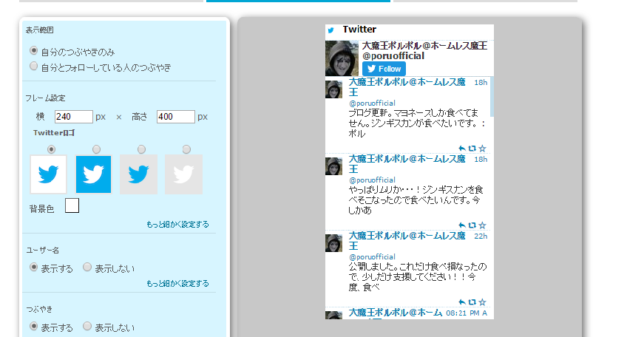Click the 22h timestamp on third tweet
Image resolution: width=644 pixels, height=337 pixels.
(x=481, y=236)
